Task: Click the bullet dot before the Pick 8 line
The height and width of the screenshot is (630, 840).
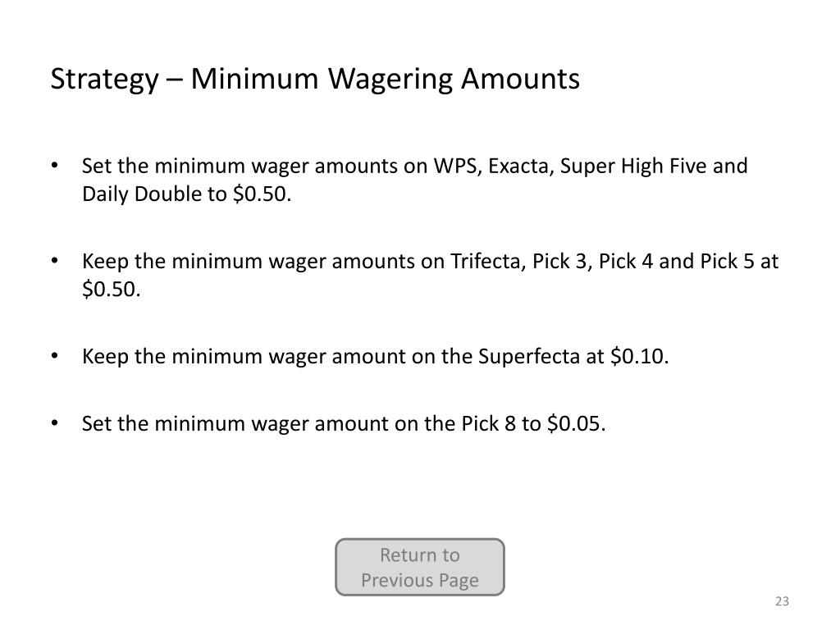Action: [54, 423]
